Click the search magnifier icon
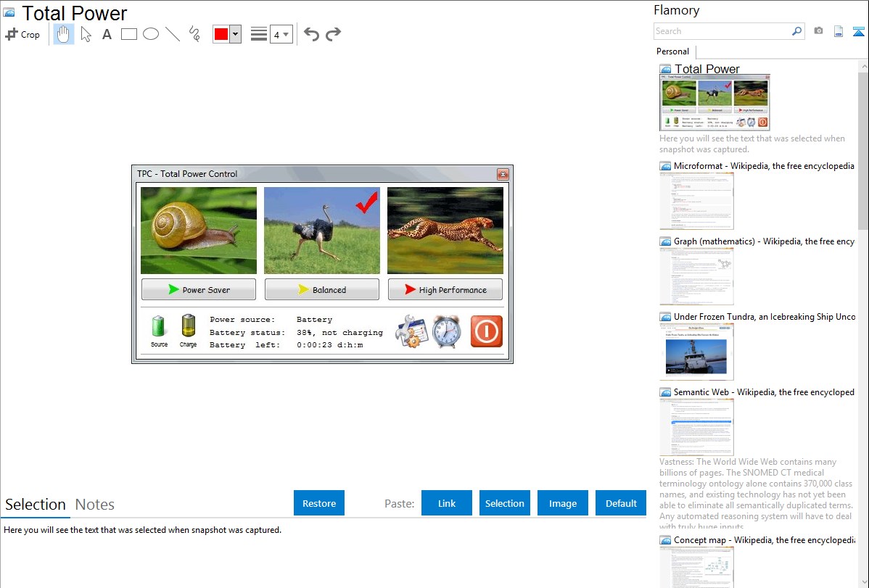The image size is (869, 588). [797, 31]
